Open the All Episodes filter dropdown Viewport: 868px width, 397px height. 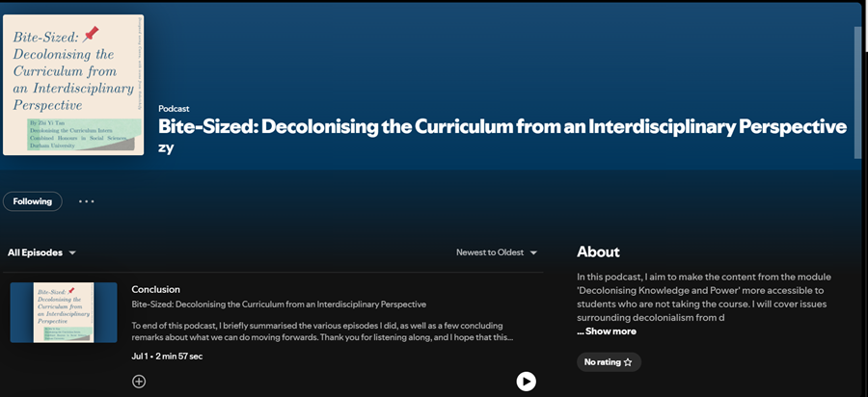point(41,252)
